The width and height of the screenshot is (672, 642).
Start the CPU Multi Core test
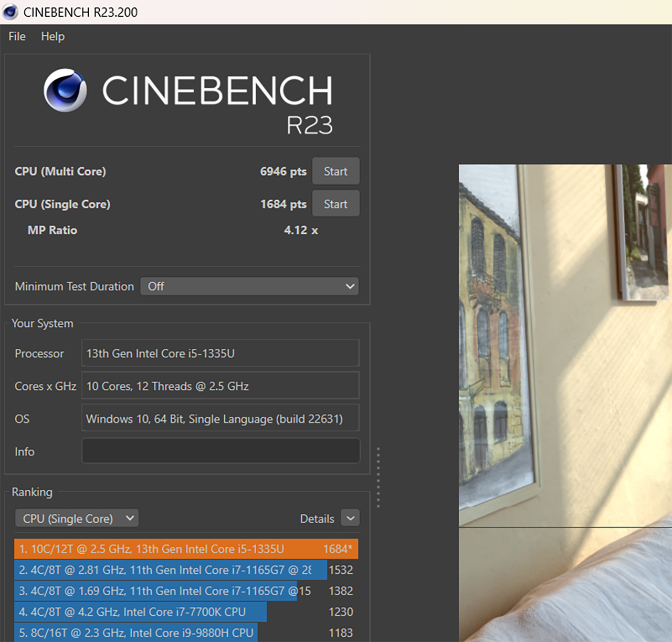[x=335, y=171]
